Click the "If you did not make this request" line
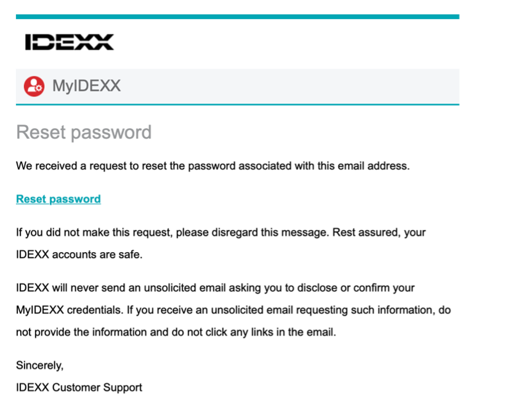 pyautogui.click(x=220, y=232)
